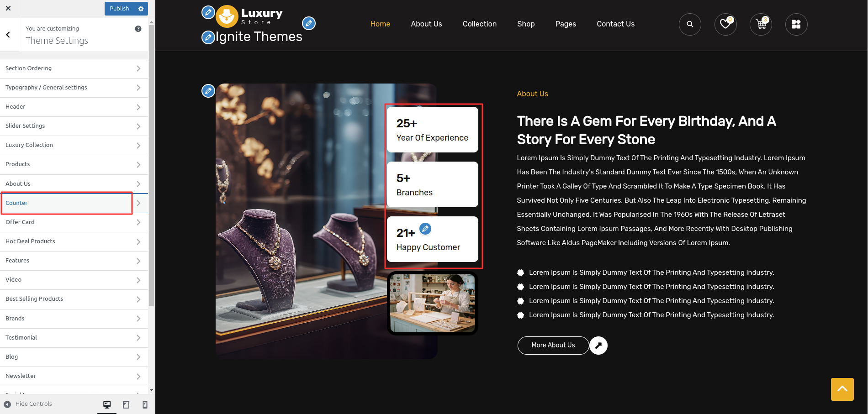Expand the Slider Settings section
868x414 pixels.
pos(74,126)
